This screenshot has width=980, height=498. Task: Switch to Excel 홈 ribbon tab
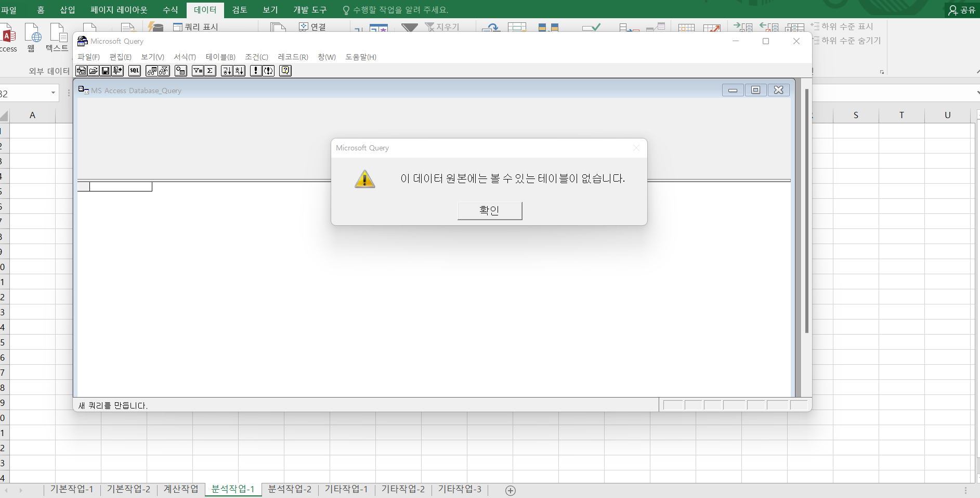[x=41, y=10]
